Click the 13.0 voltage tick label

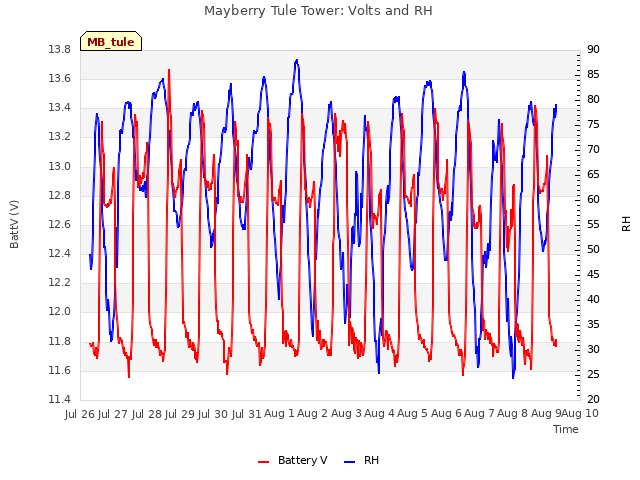pyautogui.click(x=60, y=166)
